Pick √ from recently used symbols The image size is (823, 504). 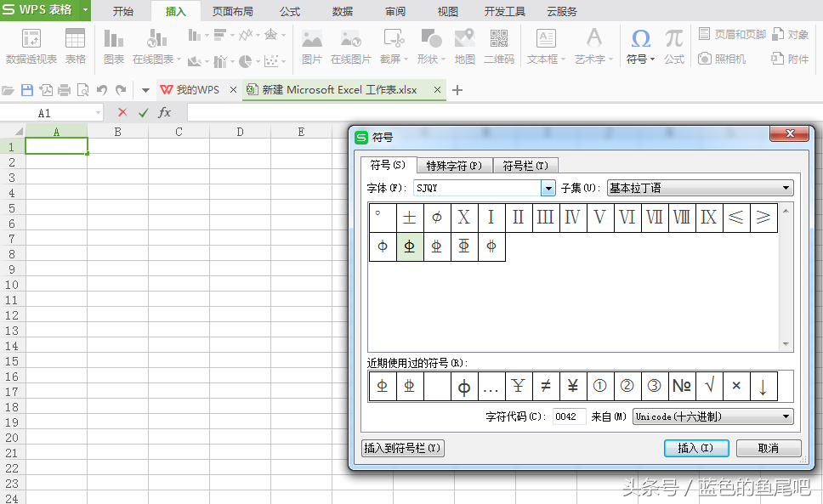[708, 386]
